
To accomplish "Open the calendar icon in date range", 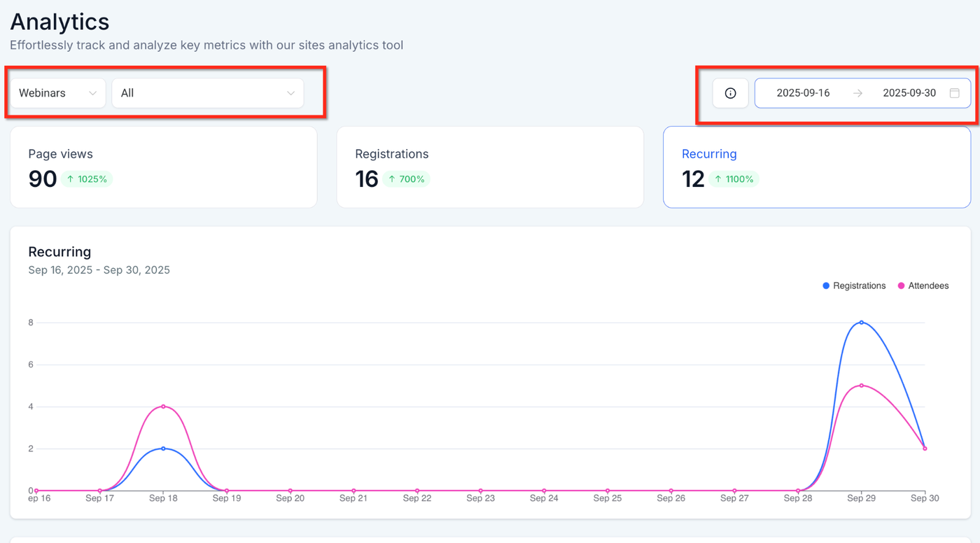I will tap(954, 93).
